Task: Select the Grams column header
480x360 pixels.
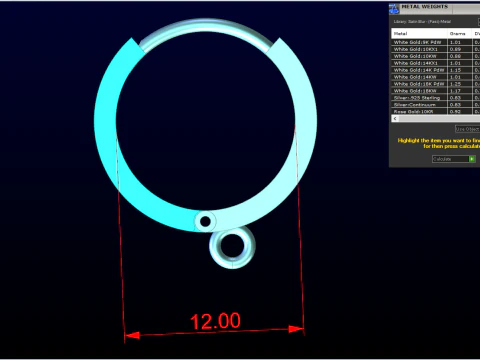Action: tap(459, 33)
